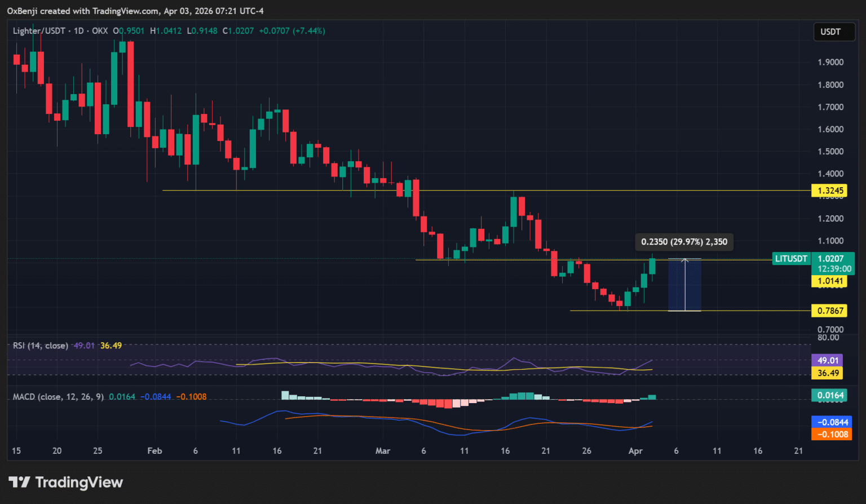866x504 pixels.
Task: Click the MACD line value badge −0.0844
Action: [x=831, y=422]
